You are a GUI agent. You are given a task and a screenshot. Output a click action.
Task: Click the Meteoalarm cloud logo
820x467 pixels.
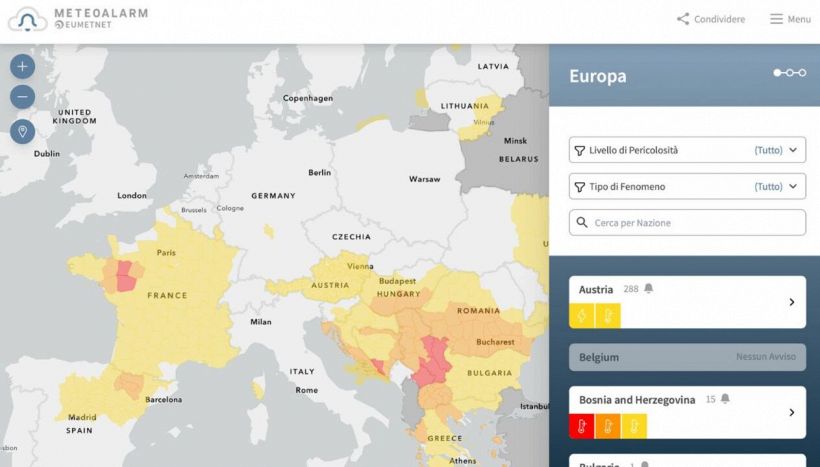27,18
